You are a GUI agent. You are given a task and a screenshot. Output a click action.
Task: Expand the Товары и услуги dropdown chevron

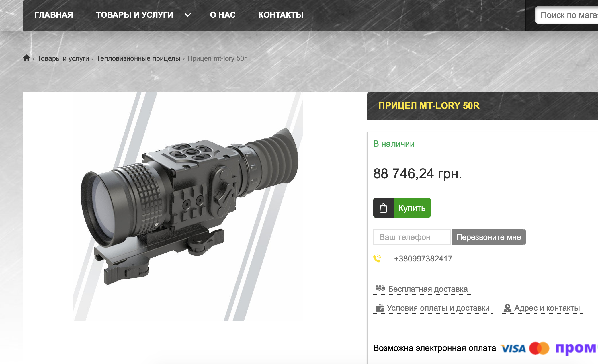coord(188,15)
